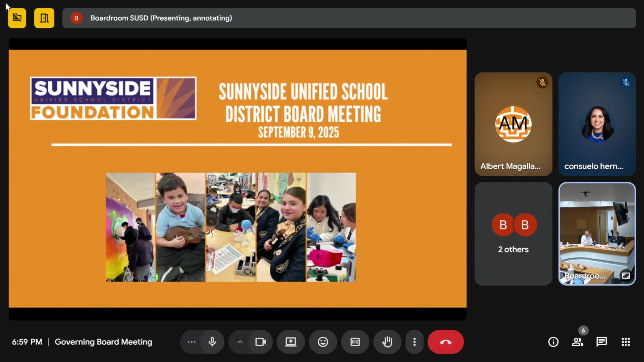Open chat with everyone panel
This screenshot has width=644, height=362.
coord(601,342)
